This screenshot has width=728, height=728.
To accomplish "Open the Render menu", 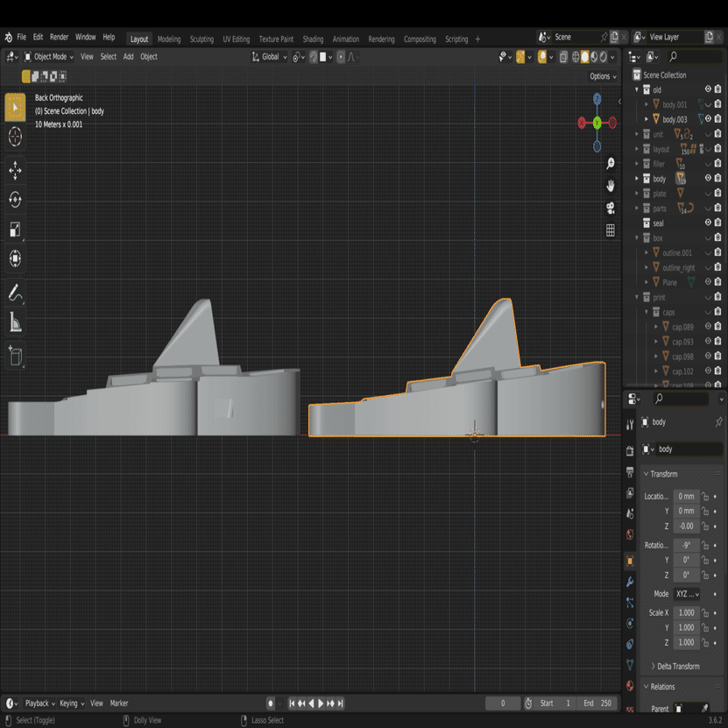I will (x=59, y=37).
